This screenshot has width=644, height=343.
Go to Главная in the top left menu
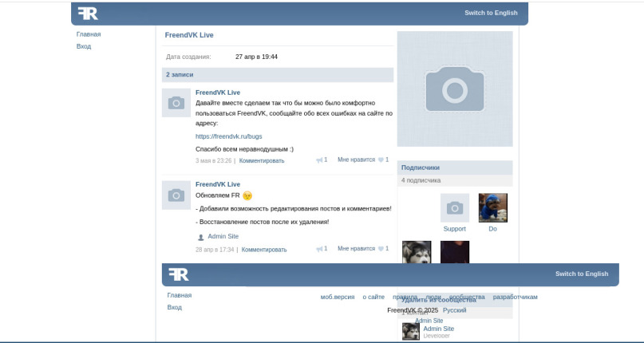[89, 34]
